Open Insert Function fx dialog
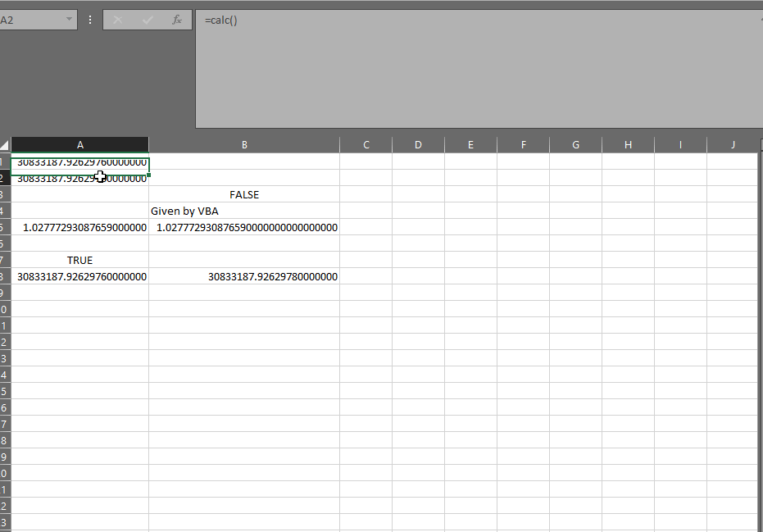Image resolution: width=763 pixels, height=532 pixels. (177, 20)
